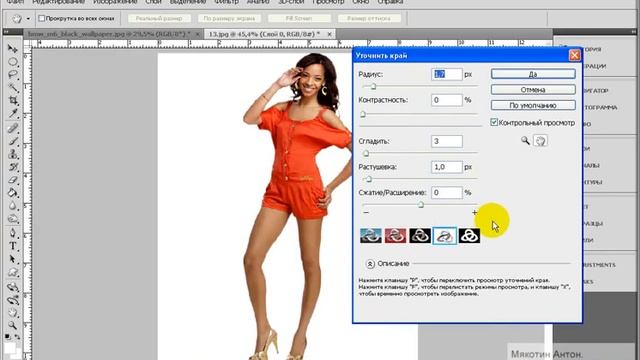The width and height of the screenshot is (640, 360).
Task: Select the History Brush tool
Action: pyautogui.click(x=13, y=167)
